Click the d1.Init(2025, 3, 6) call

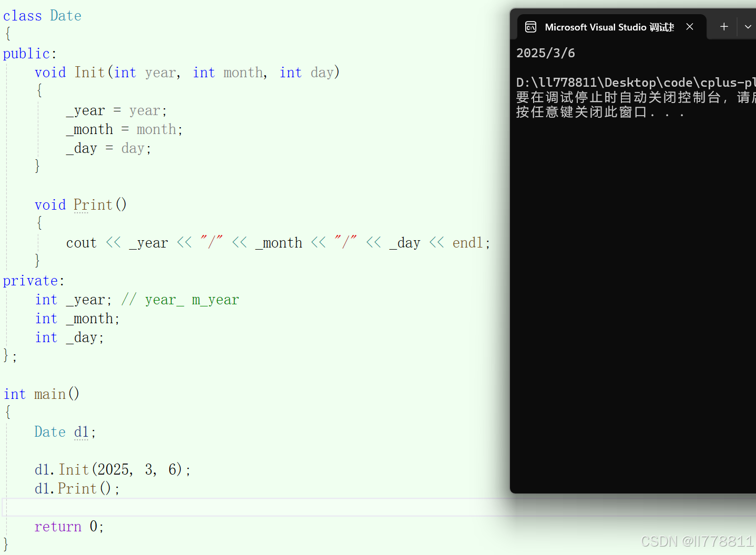pos(112,469)
